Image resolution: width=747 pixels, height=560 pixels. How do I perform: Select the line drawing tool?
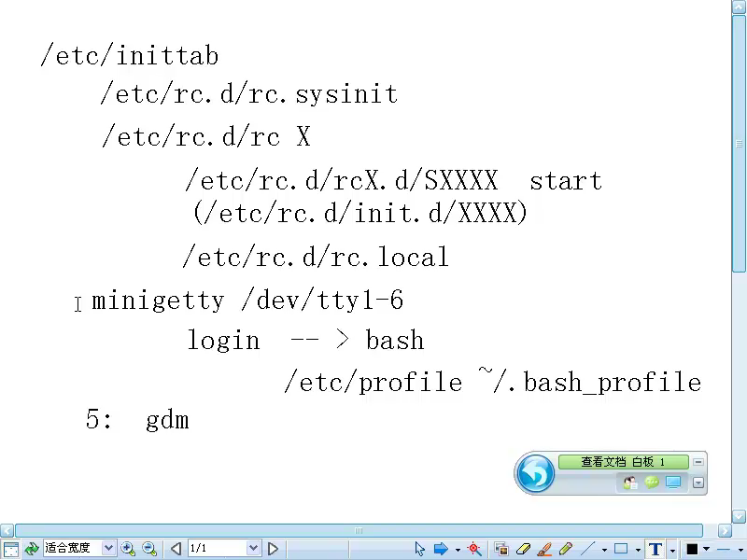[x=588, y=549]
